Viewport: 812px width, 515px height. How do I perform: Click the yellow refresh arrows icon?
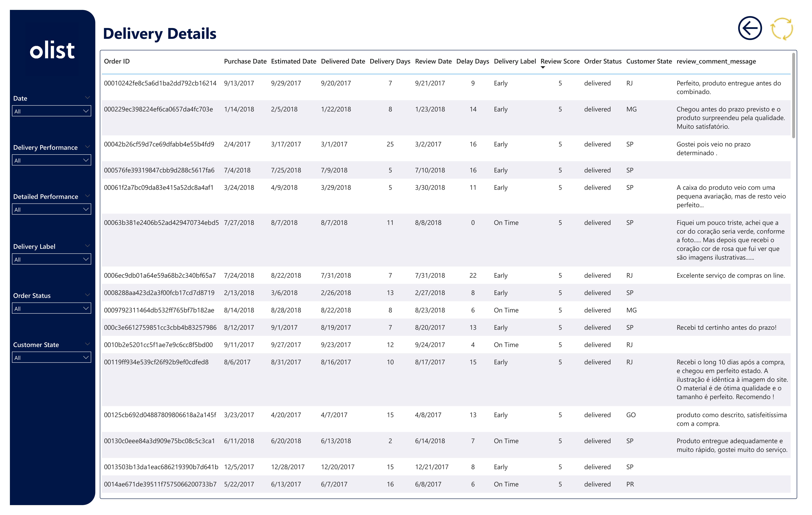point(782,29)
